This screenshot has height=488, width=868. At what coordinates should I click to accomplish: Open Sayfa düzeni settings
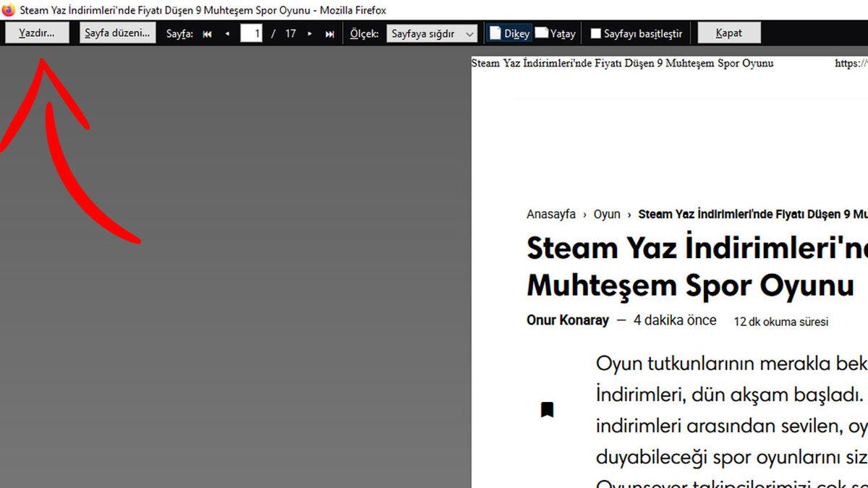click(116, 32)
